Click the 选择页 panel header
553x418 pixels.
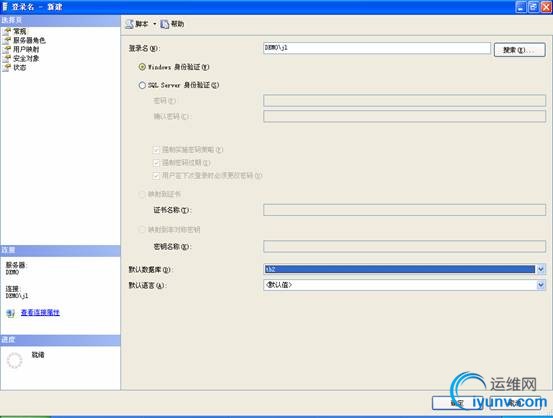(60, 20)
